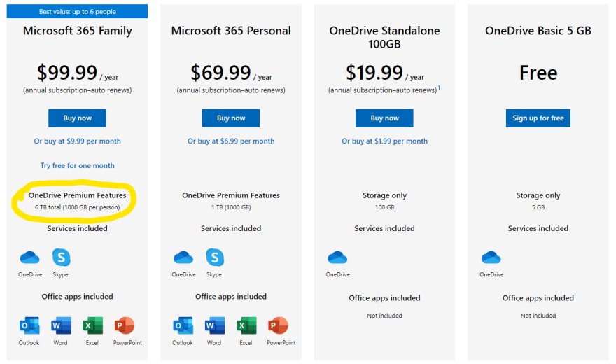Choose the $6.99 per month Personal option
The width and height of the screenshot is (616, 364).
pyautogui.click(x=231, y=141)
